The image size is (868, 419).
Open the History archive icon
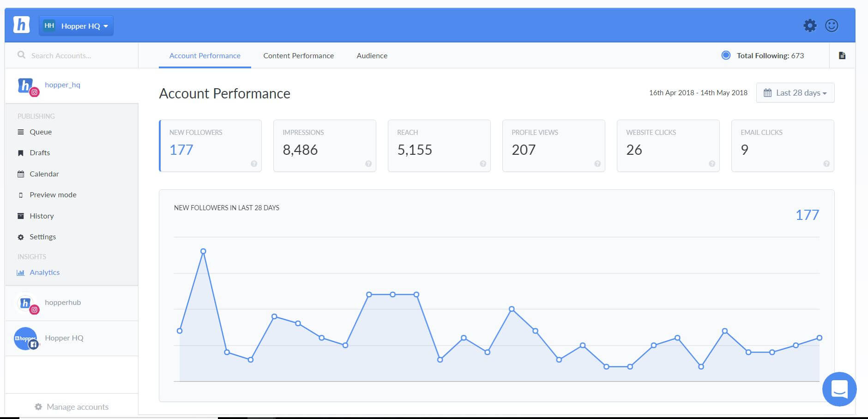click(x=20, y=216)
